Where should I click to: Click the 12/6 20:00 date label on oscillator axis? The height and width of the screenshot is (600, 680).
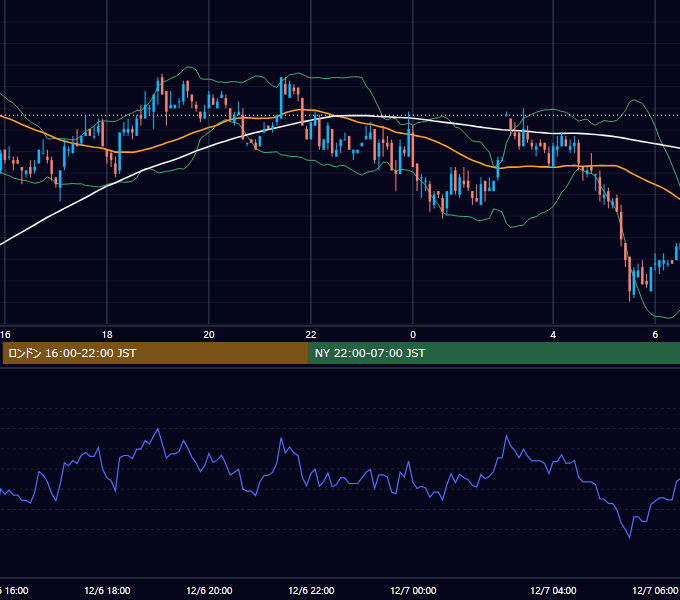pyautogui.click(x=209, y=590)
